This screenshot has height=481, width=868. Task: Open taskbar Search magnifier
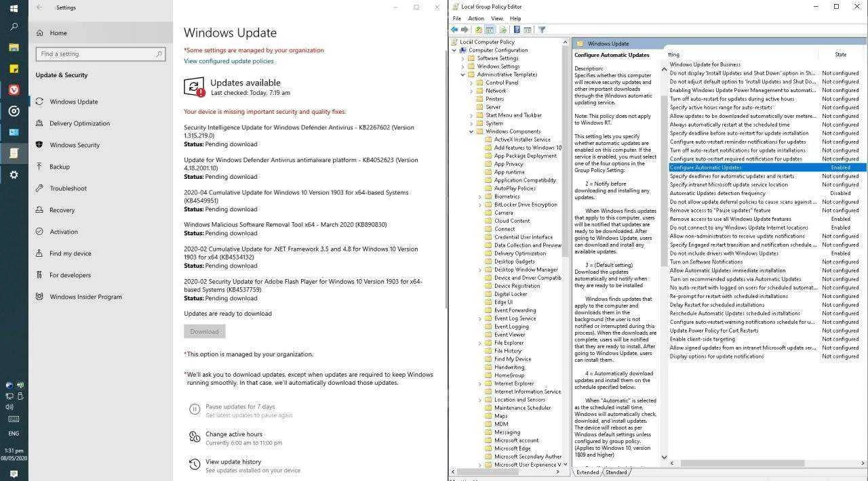pyautogui.click(x=14, y=27)
